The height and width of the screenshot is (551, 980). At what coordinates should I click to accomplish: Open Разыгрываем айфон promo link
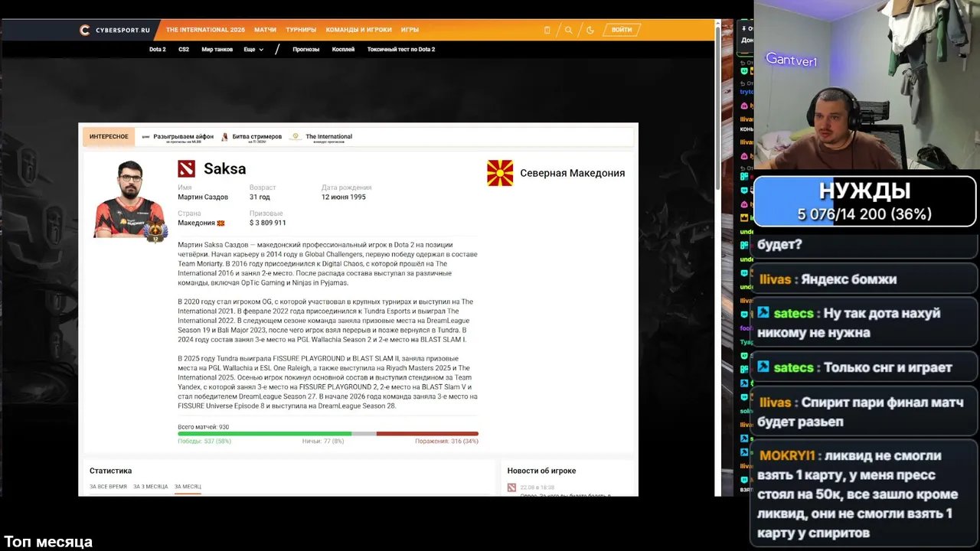[183, 137]
